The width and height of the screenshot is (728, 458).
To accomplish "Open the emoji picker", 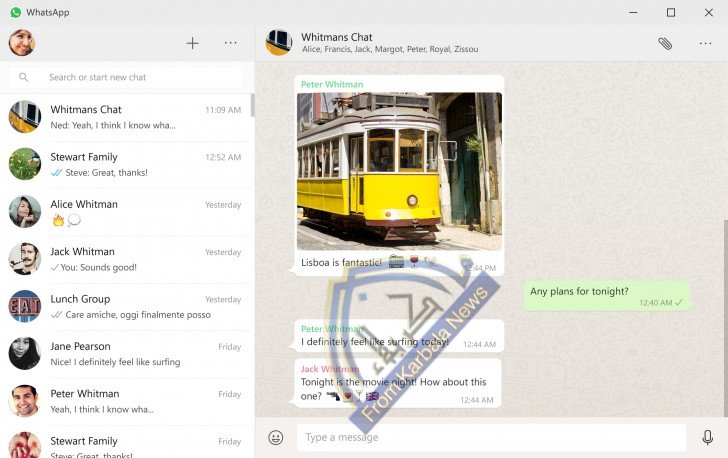I will pos(276,437).
